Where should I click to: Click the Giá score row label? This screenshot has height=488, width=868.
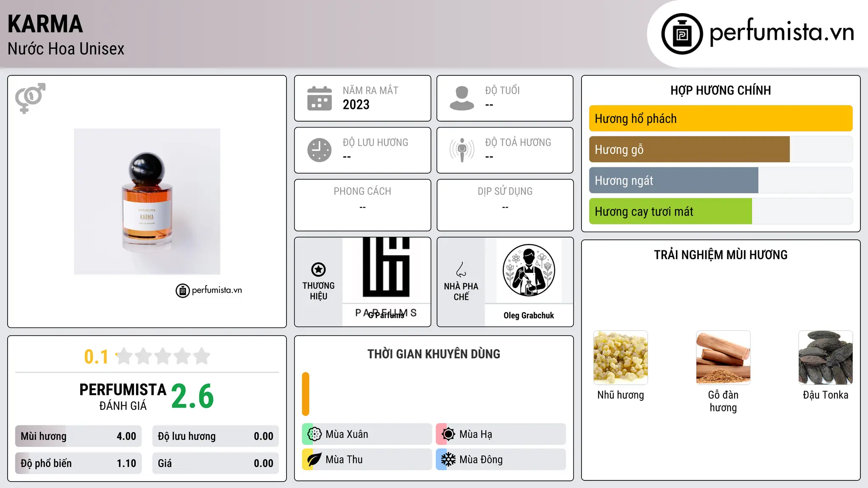tap(165, 463)
